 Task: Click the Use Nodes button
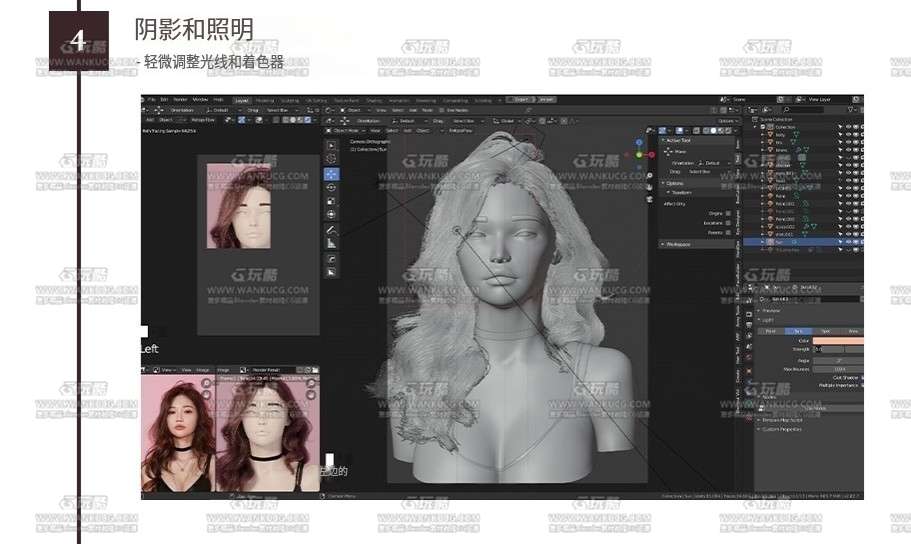click(x=813, y=408)
